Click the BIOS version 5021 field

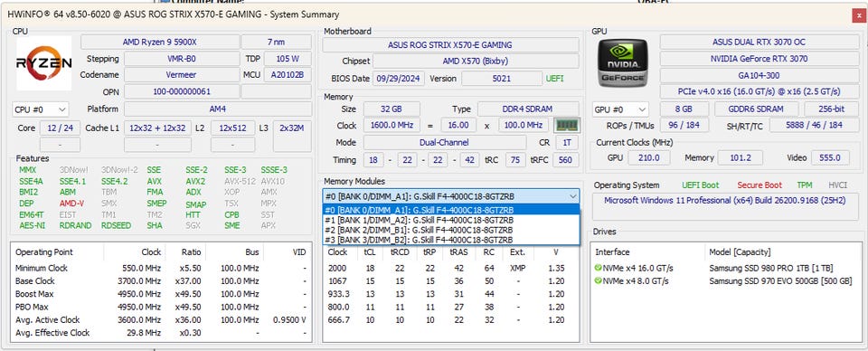[x=502, y=79]
